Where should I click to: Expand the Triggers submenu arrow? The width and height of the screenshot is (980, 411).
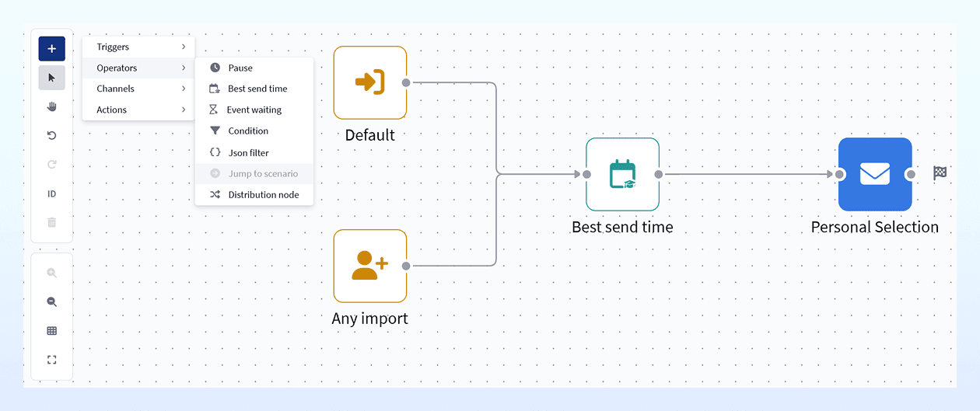click(184, 47)
